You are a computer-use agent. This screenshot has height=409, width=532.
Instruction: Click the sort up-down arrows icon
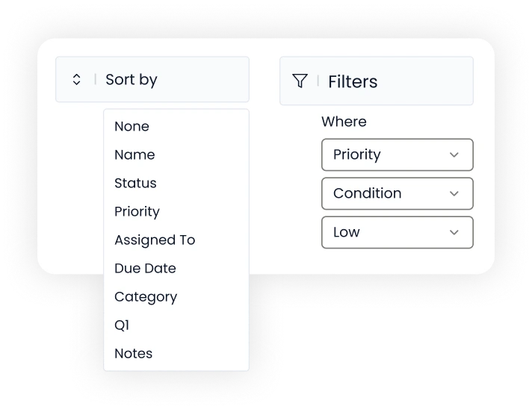[77, 80]
